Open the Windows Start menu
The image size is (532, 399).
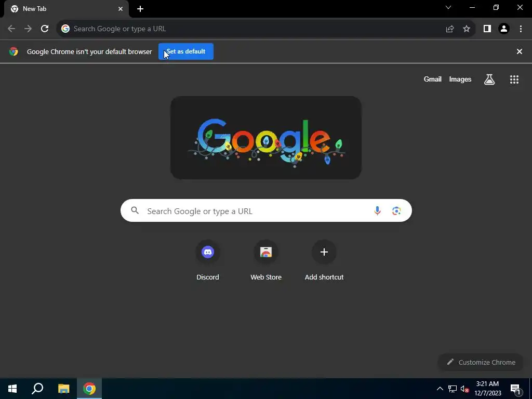(12, 389)
